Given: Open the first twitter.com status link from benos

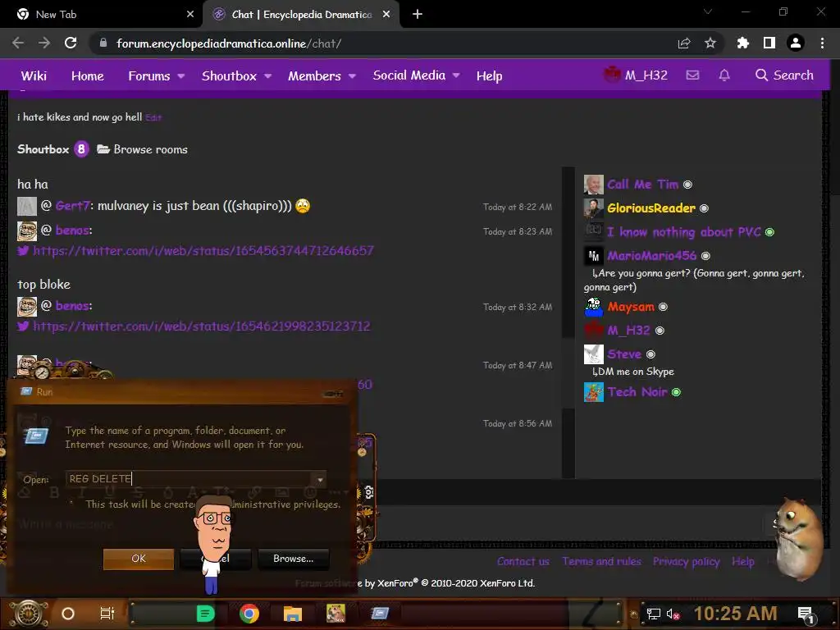Looking at the screenshot, I should tap(203, 251).
